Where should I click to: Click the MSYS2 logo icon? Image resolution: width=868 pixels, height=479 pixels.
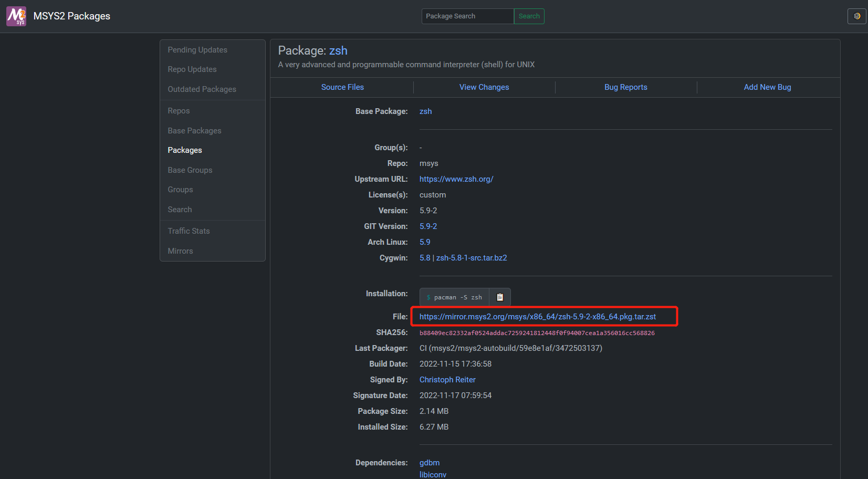coord(16,16)
